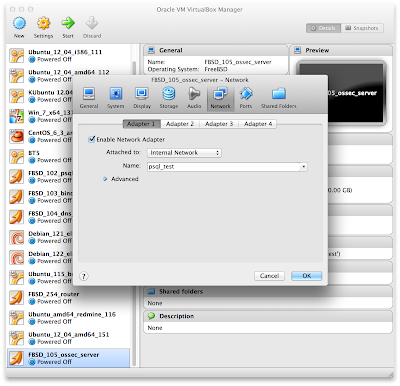The height and width of the screenshot is (386, 400).
Task: Open Display settings pane icon
Action: (x=142, y=94)
